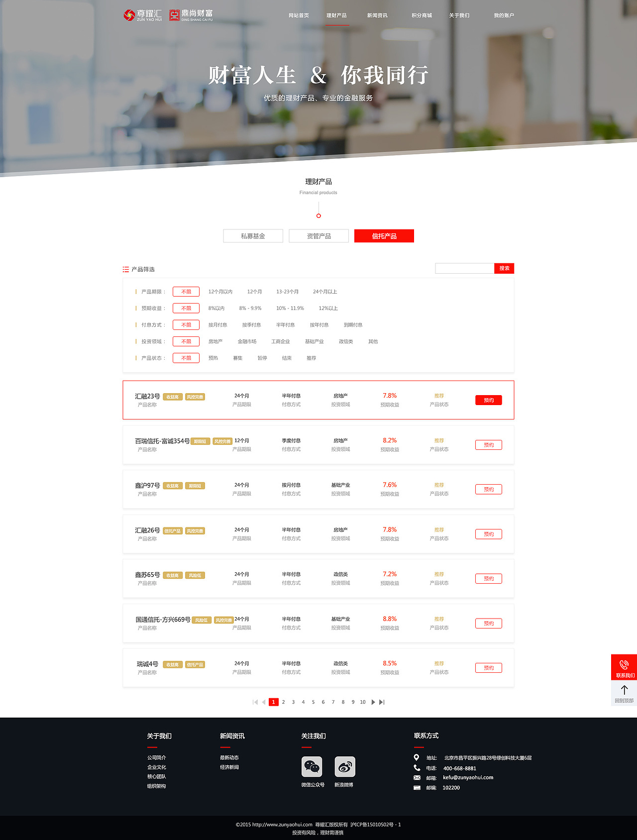Click the 尊耀汇 logo in the header
Screen dimensions: 637x840
(143, 15)
